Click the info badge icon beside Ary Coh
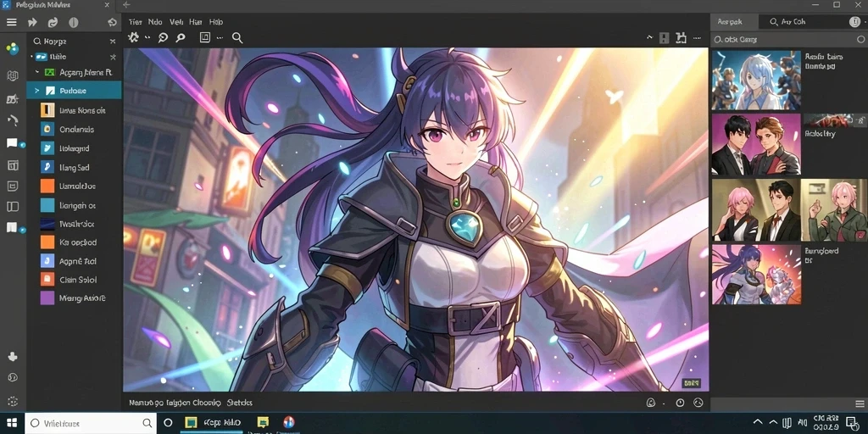The width and height of the screenshot is (868, 434). click(854, 22)
